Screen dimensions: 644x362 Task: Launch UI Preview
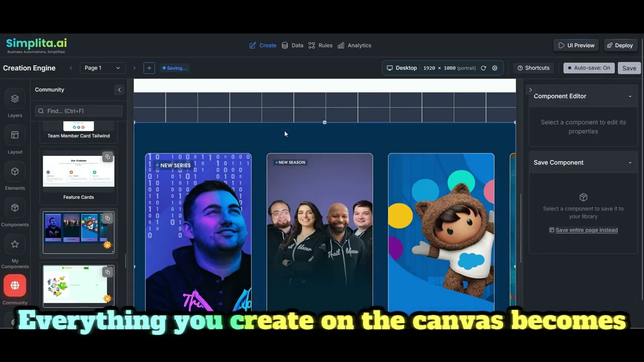pyautogui.click(x=576, y=45)
